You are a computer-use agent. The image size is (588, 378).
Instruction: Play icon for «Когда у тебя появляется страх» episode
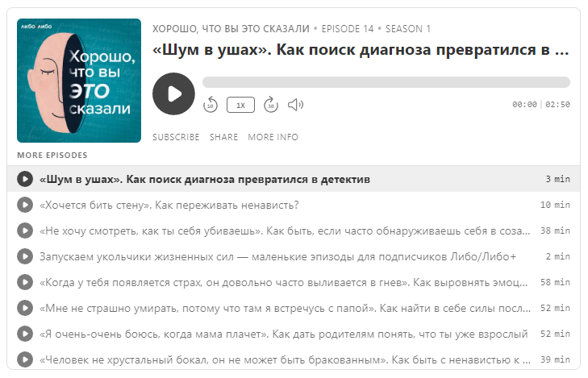pyautogui.click(x=25, y=282)
